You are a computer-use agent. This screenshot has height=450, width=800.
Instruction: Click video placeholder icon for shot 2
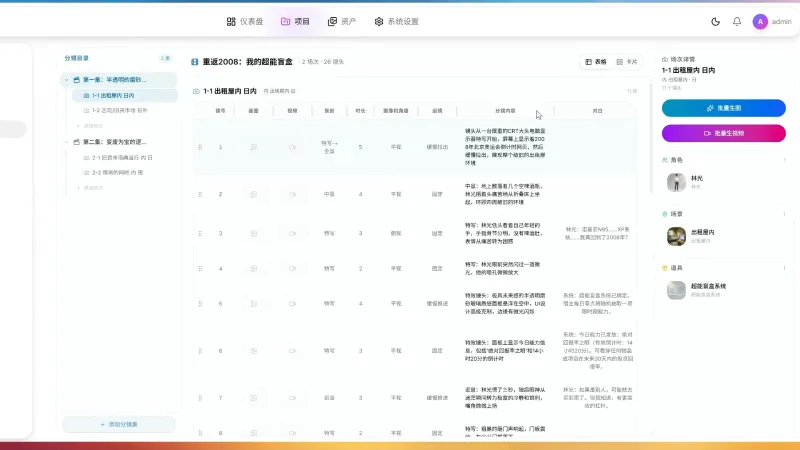tap(292, 194)
